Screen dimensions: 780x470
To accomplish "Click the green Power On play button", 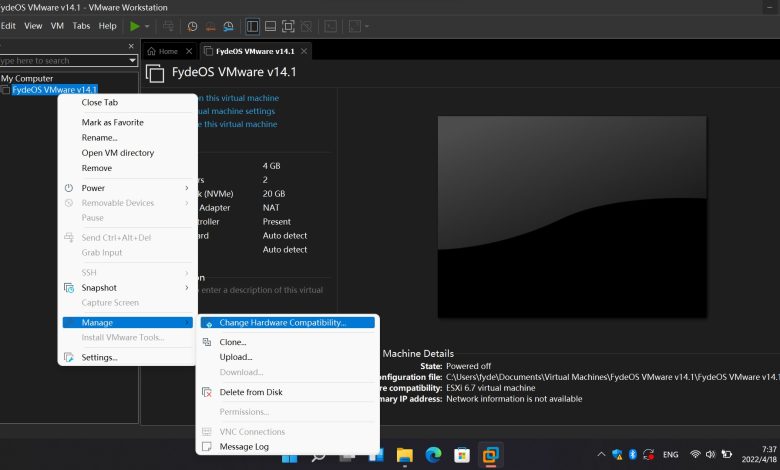I will click(x=134, y=26).
